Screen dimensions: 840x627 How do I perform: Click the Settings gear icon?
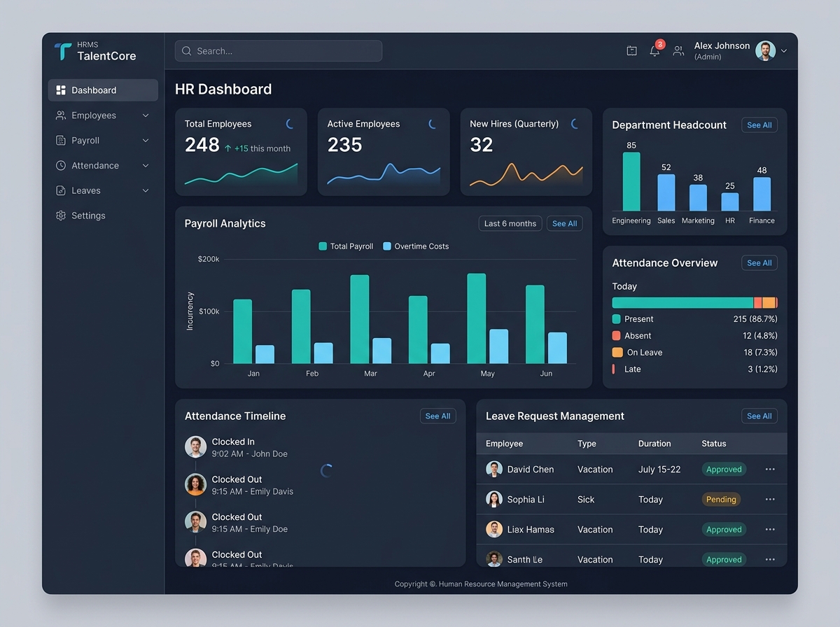point(61,216)
